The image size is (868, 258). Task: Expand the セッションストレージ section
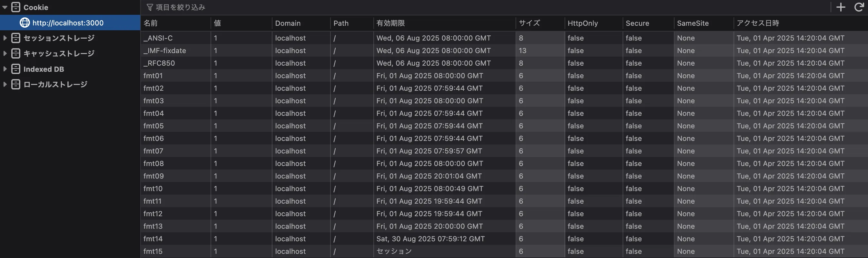click(5, 38)
